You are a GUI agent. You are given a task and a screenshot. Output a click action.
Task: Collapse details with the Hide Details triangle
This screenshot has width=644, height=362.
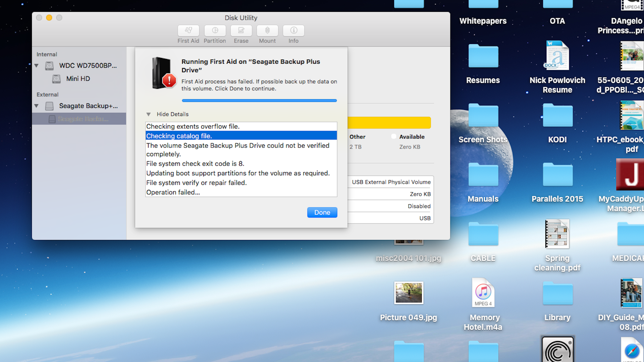[149, 114]
